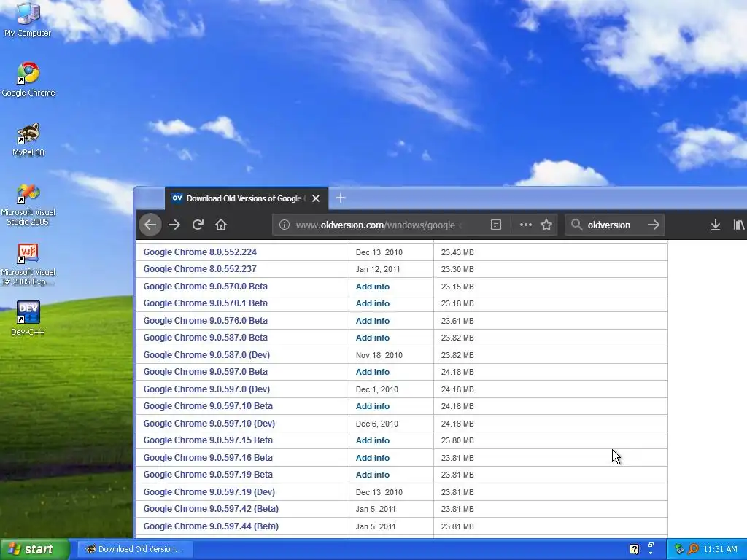Viewport: 747px width, 560px height.
Task: Click Add info for Chrome 9.0.597.15 Beta
Action: pyautogui.click(x=373, y=440)
